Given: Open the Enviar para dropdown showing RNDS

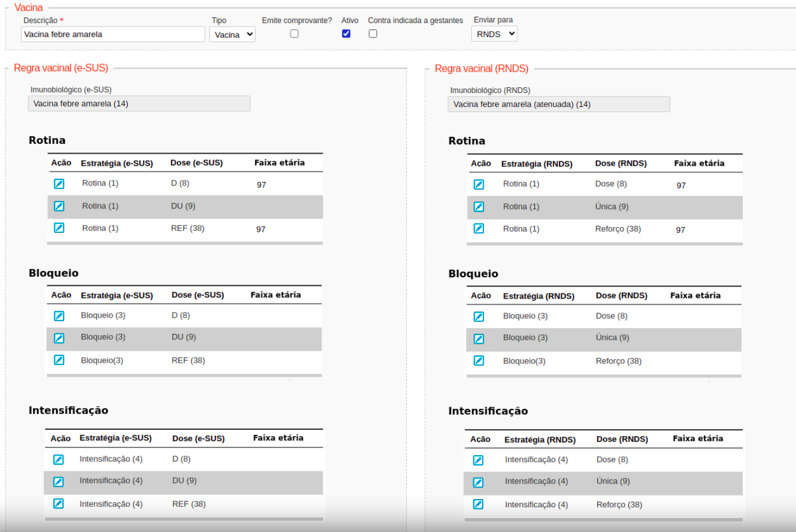Looking at the screenshot, I should (x=494, y=34).
